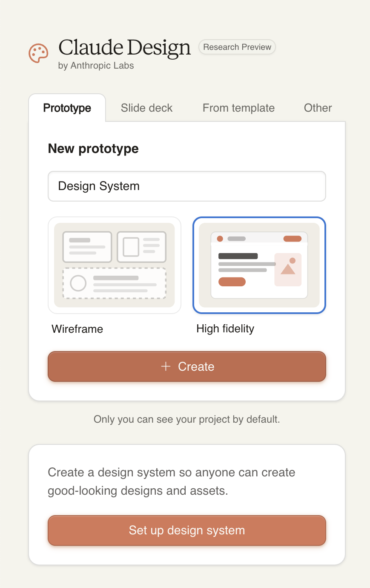Open the Slide deck tab
This screenshot has width=370, height=588.
[x=146, y=108]
